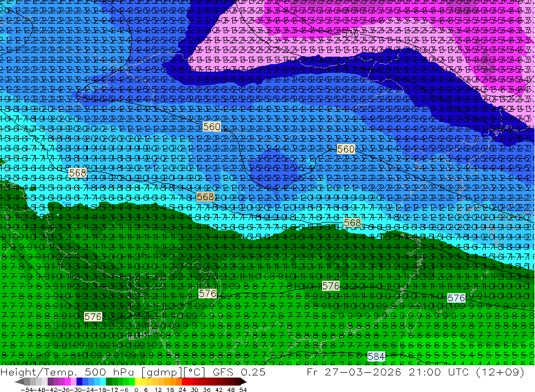The image size is (535, 392).
Task: Pick the bright red legend swatch
Action: click(x=185, y=382)
